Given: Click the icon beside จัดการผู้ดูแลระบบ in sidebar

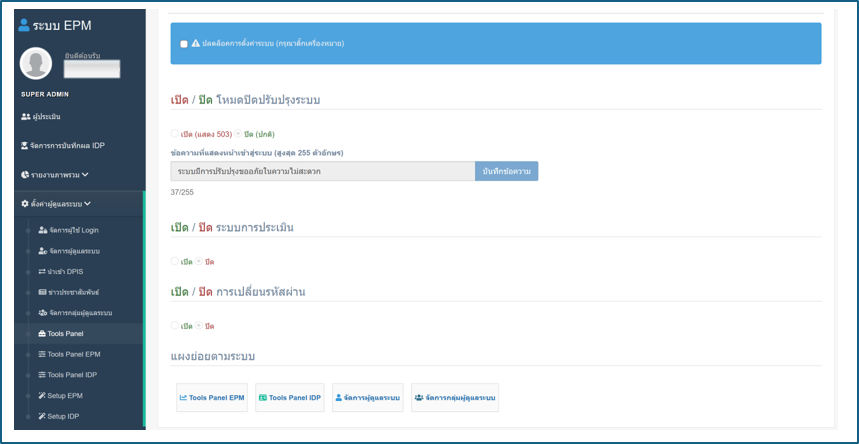Looking at the screenshot, I should click(x=43, y=251).
